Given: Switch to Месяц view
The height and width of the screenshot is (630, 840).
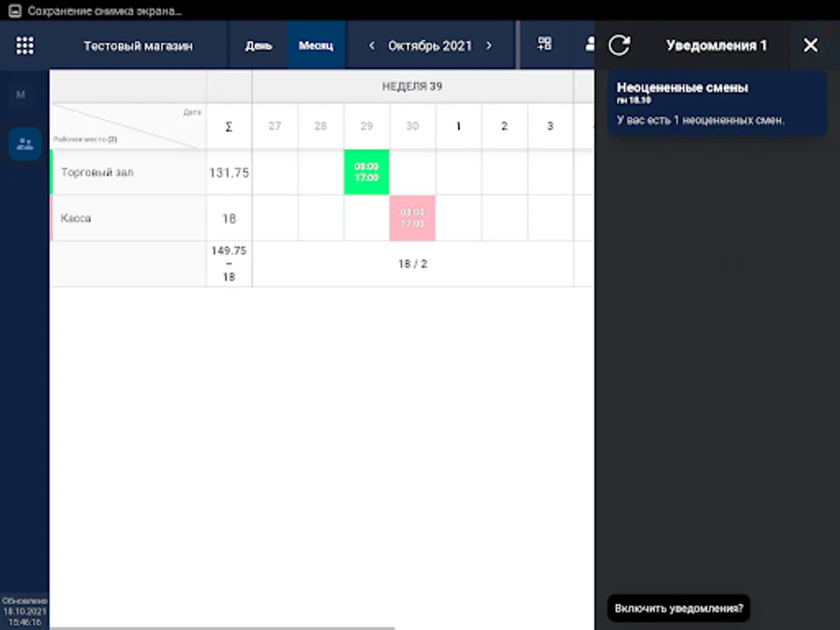Looking at the screenshot, I should click(x=316, y=45).
